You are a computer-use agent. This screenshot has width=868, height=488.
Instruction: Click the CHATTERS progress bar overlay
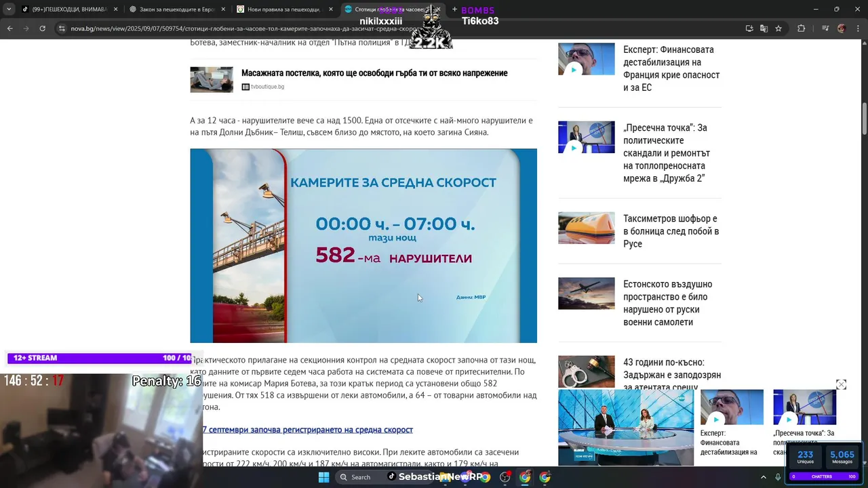[824, 476]
